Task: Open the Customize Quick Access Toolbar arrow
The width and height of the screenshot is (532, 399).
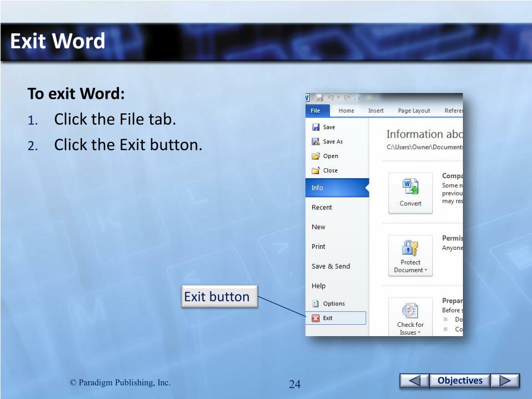Action: [360, 98]
